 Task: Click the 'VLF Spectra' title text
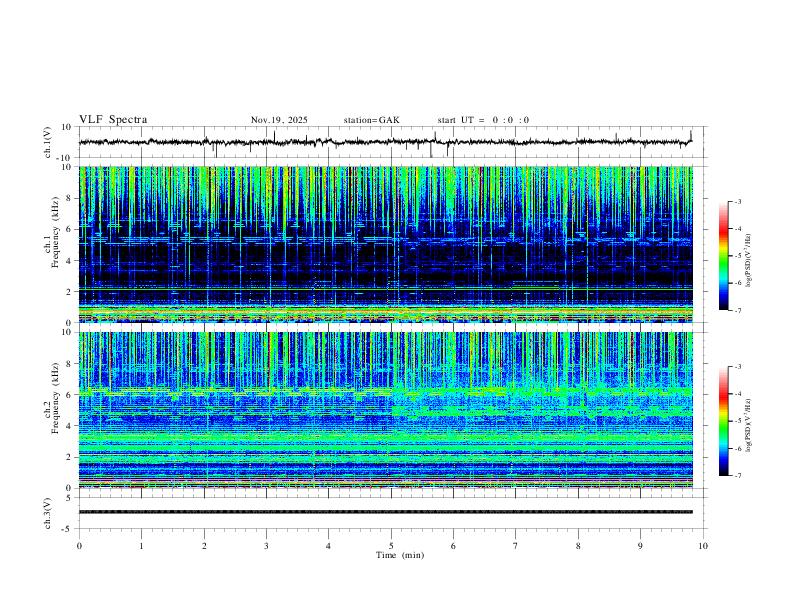[113, 120]
